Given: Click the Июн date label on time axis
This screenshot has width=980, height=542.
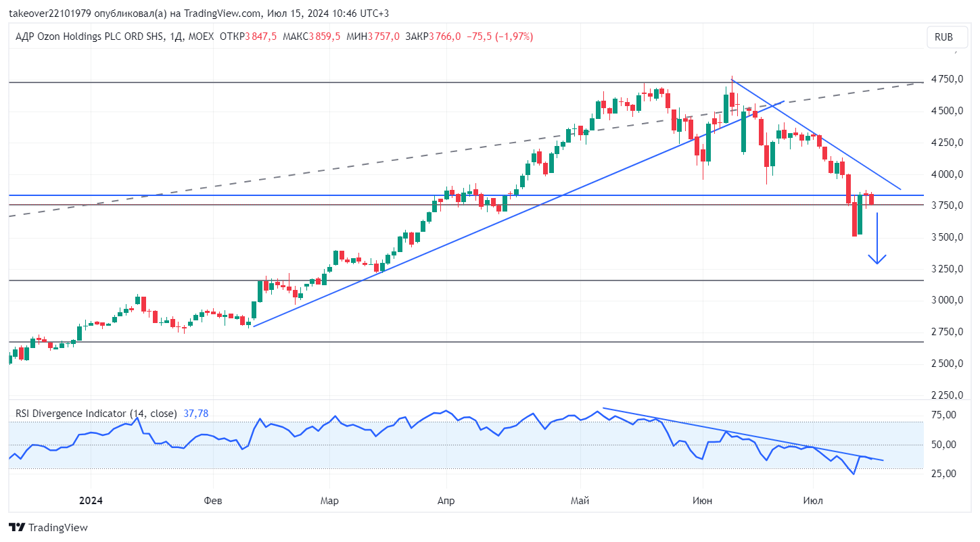Looking at the screenshot, I should (702, 501).
